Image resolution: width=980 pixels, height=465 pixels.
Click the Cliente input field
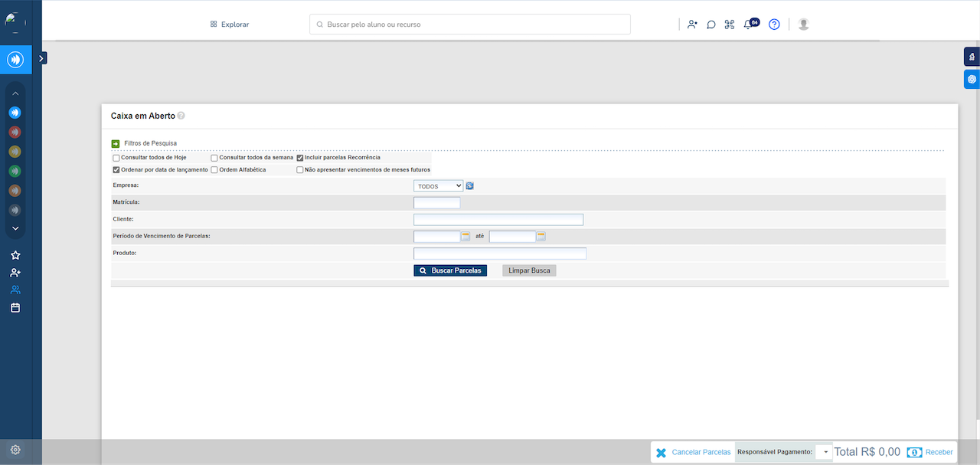pyautogui.click(x=498, y=220)
